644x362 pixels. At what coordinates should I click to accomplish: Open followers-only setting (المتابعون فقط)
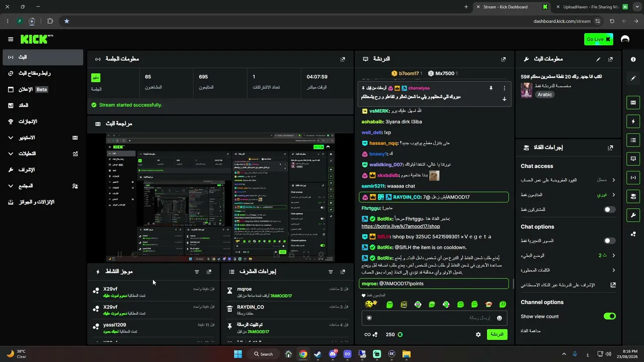(568, 195)
